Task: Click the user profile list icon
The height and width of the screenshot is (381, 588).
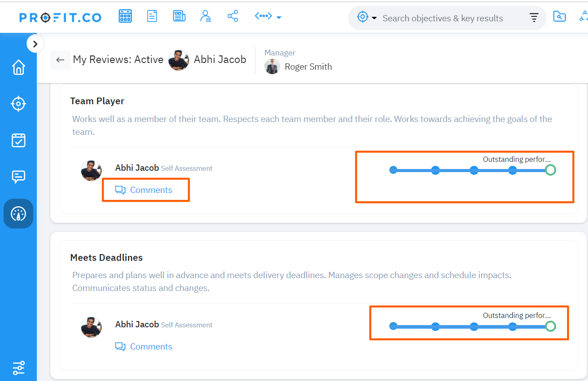Action: [x=206, y=16]
